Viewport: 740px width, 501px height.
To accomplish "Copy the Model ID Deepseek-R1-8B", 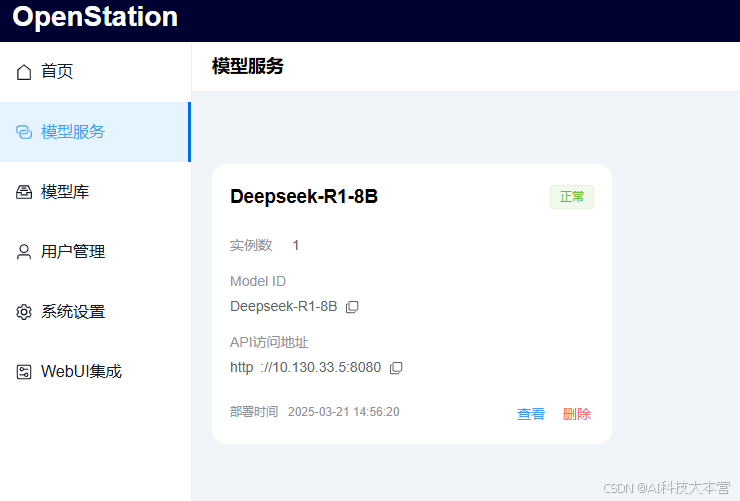I will coord(352,307).
